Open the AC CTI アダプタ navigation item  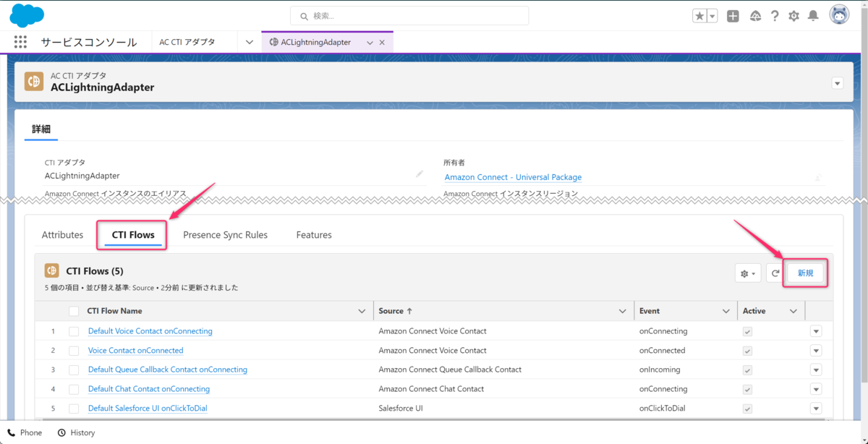[x=187, y=42]
